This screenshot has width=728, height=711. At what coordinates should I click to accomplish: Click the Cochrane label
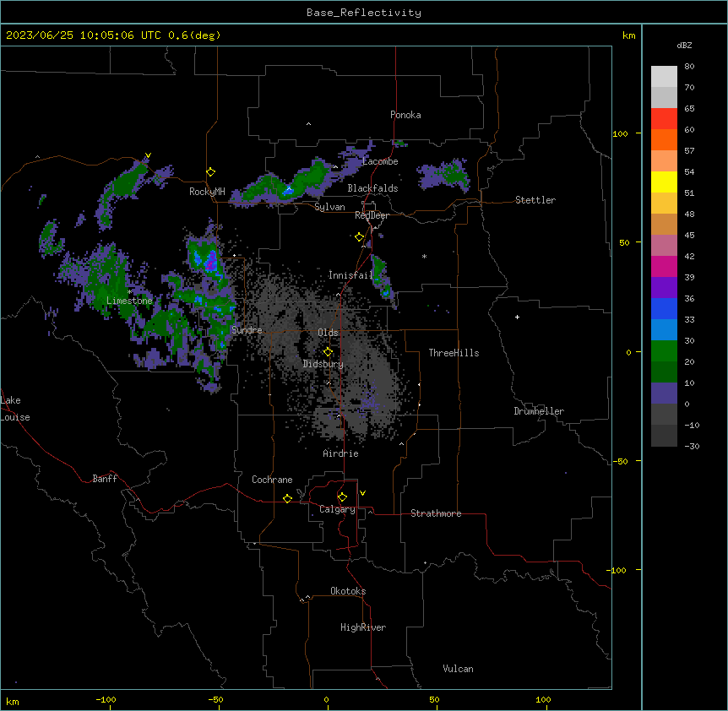point(272,480)
